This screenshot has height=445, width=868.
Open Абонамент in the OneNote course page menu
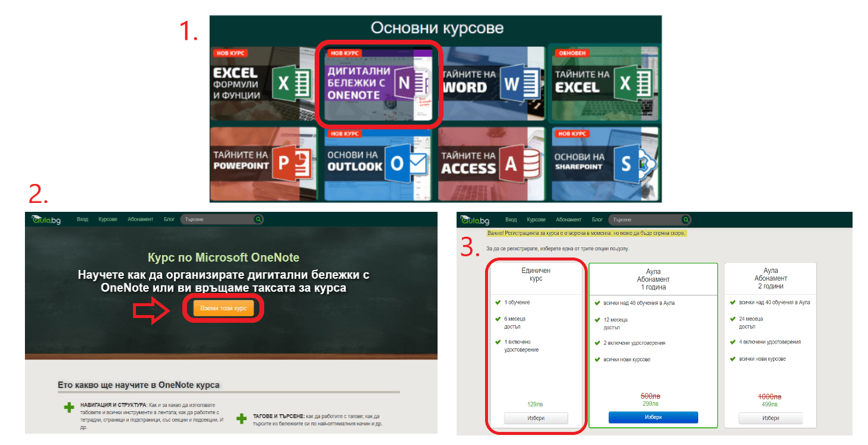tap(140, 220)
